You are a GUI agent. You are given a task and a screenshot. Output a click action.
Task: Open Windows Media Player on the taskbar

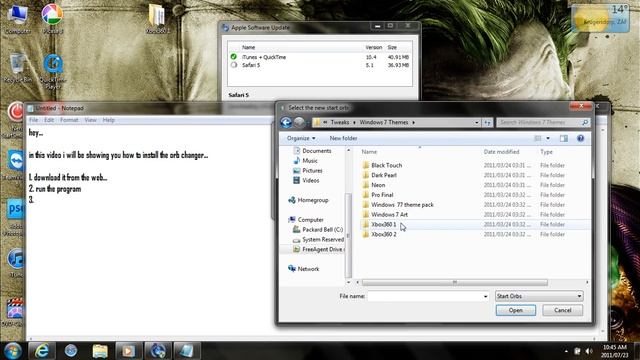[x=129, y=351]
